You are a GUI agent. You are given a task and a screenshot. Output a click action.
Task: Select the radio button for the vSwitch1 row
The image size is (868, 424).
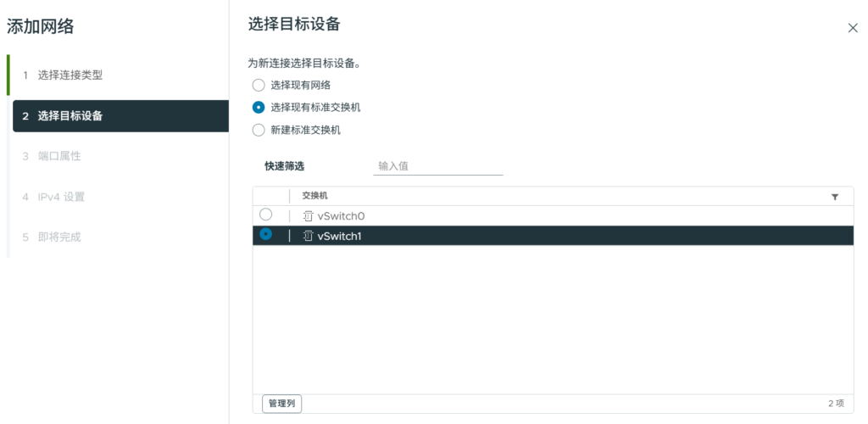coord(265,235)
